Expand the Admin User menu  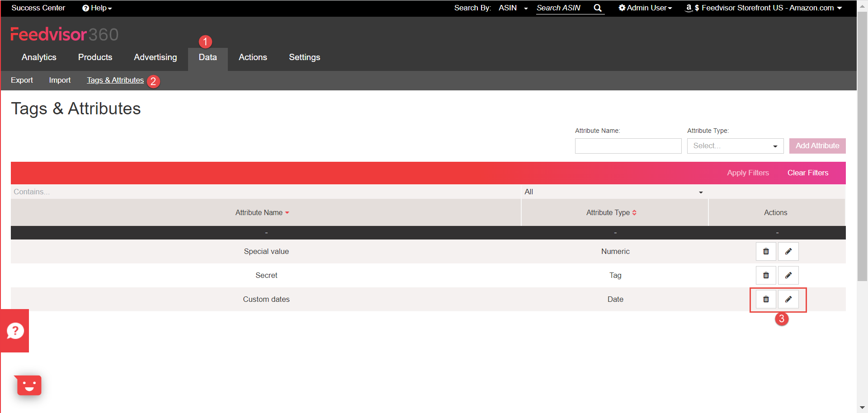coord(645,8)
